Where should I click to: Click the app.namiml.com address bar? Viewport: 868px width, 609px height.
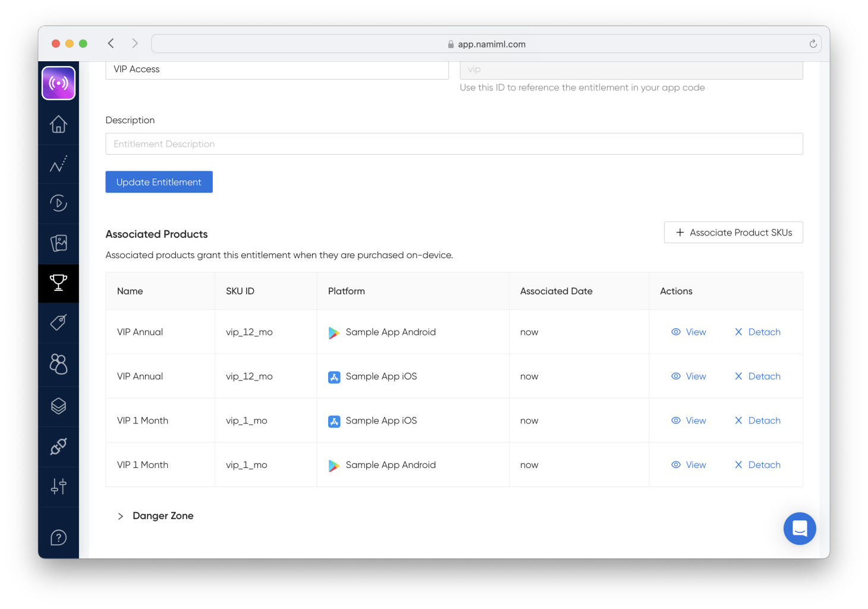click(x=486, y=43)
